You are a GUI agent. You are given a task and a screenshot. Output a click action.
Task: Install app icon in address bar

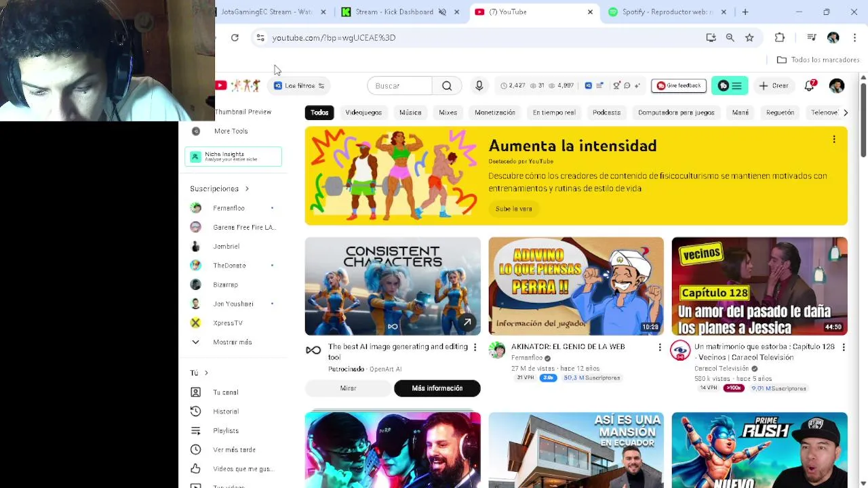pos(711,38)
